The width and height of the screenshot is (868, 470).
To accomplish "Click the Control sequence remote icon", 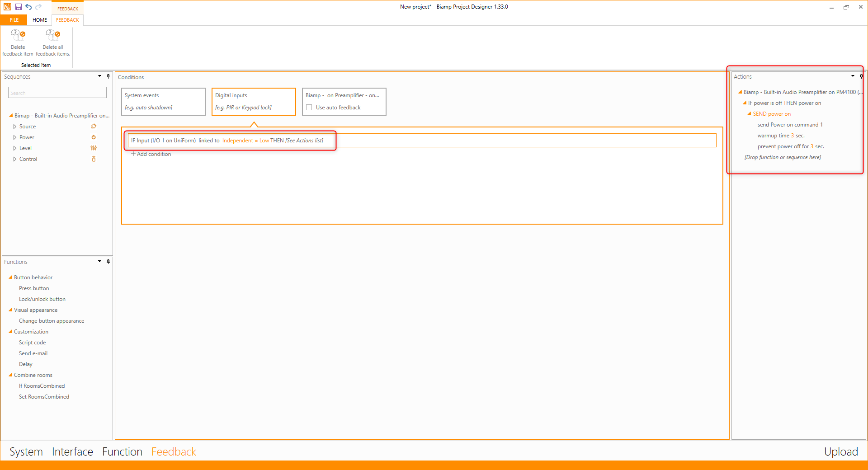I will (94, 159).
